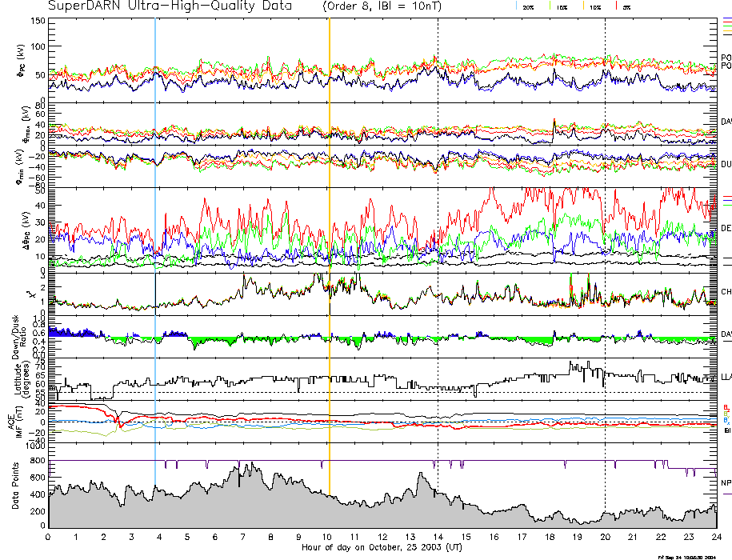Click the dashed vertical line at hour 14

[x=438, y=240]
